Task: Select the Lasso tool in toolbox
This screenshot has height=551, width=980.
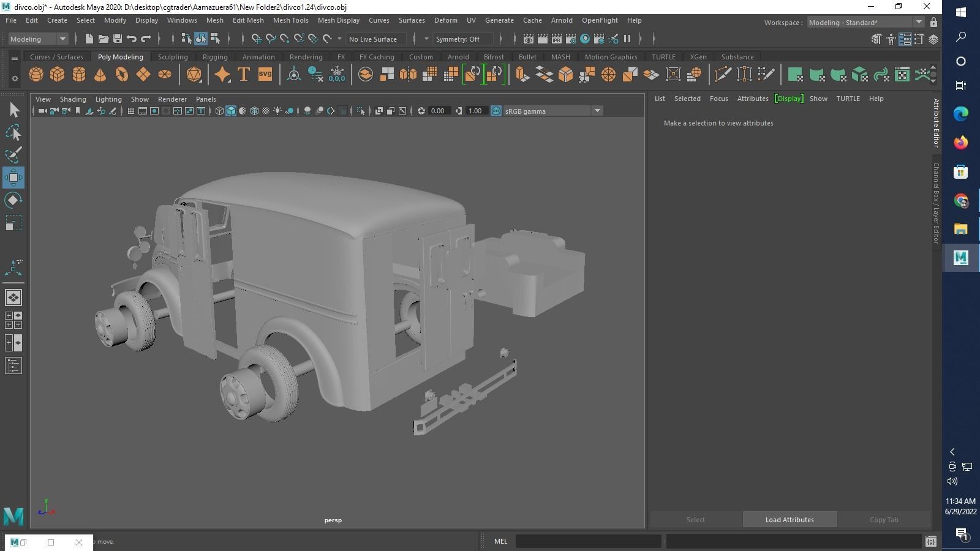Action: coord(13,133)
